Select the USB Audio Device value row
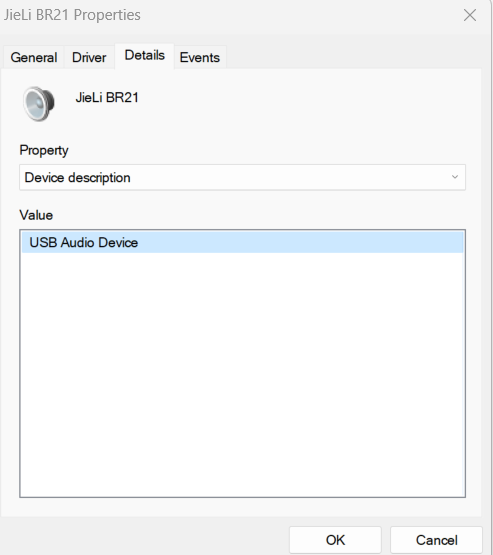Image resolution: width=493 pixels, height=555 pixels. coord(242,242)
